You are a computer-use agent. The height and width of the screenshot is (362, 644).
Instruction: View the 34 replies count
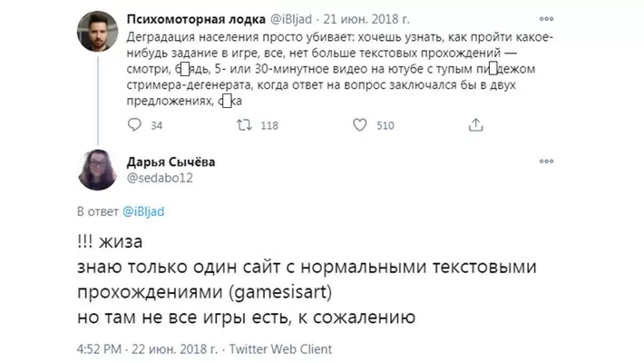tap(157, 125)
